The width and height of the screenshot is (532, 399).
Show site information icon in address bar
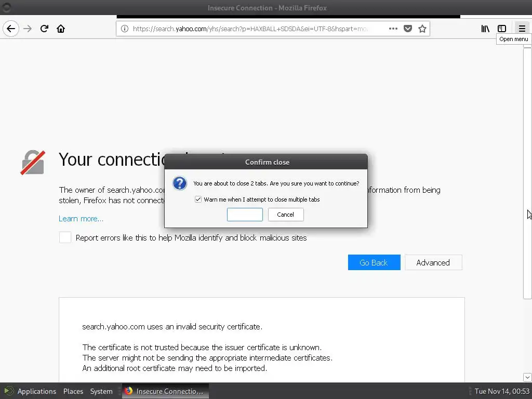[x=125, y=29]
